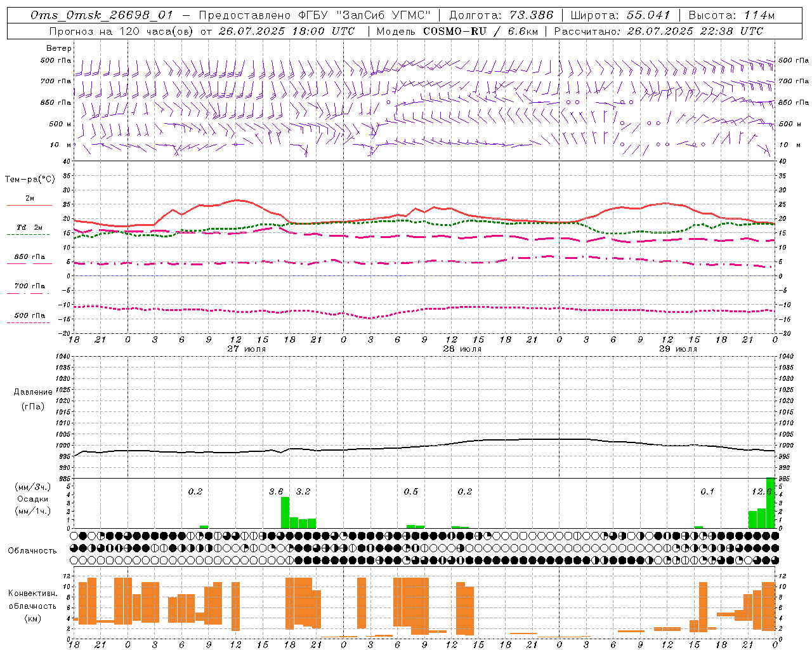This screenshot has height=650, width=812.
Task: Click the 0.5 precipitation amount value
Action: point(411,491)
